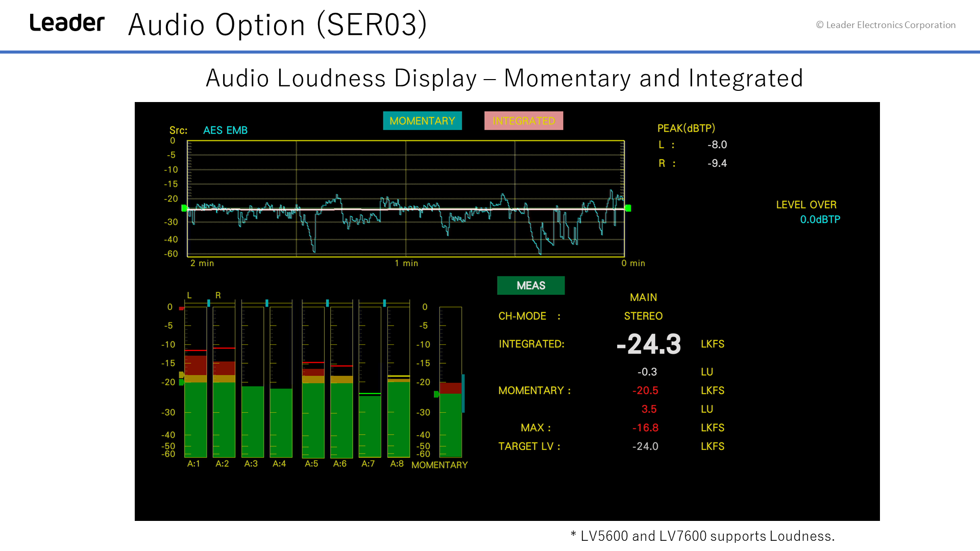Image resolution: width=980 pixels, height=551 pixels.
Task: Click the loudness trend graph area
Action: (x=406, y=198)
